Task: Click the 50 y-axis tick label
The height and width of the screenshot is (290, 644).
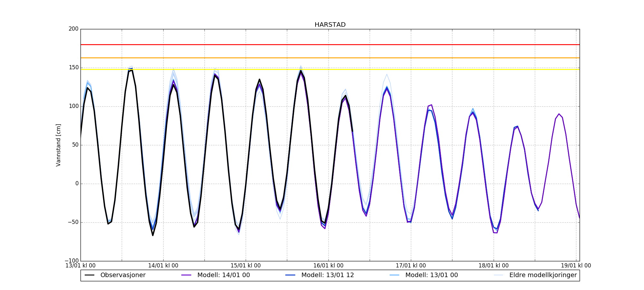Action: tap(75, 145)
